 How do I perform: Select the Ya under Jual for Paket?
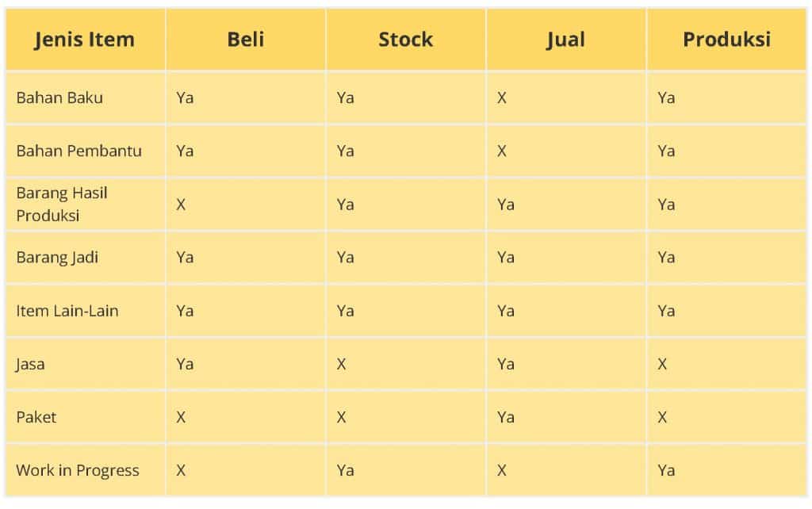tap(506, 417)
